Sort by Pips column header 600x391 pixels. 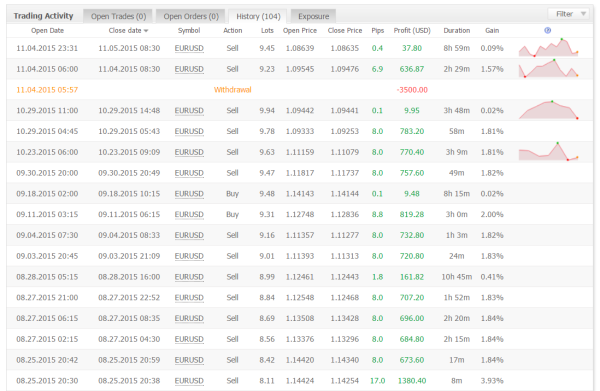378,31
